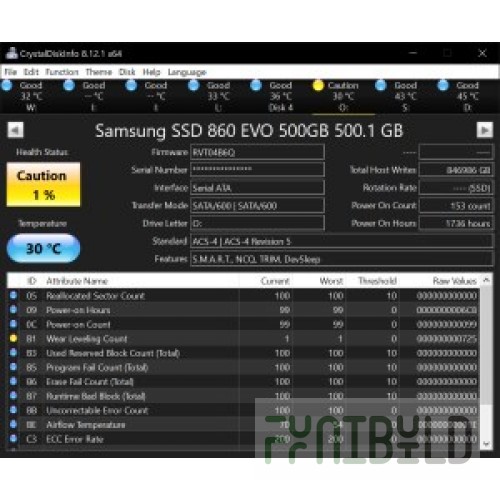Screen dimensions: 500x500
Task: Open the Function menu
Action: click(62, 72)
